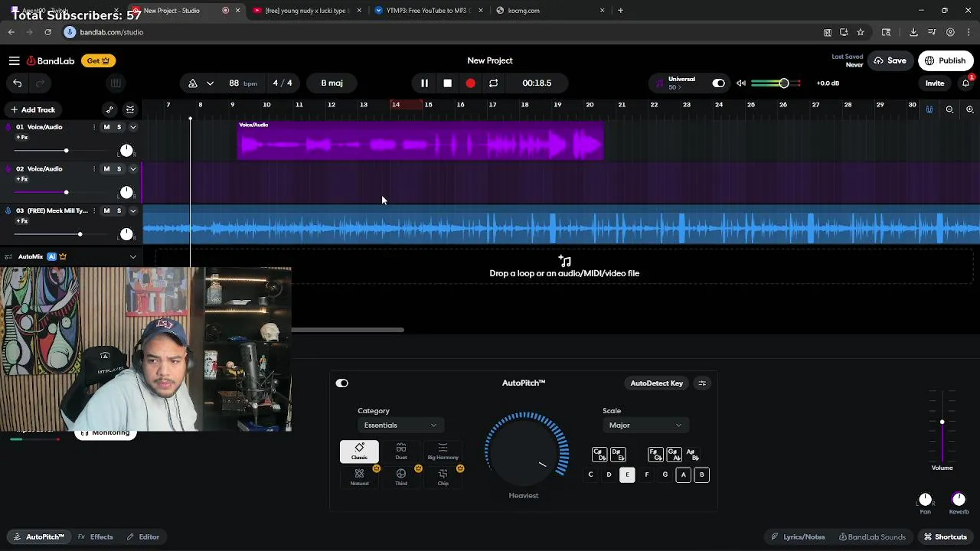Toggle the Universal mastering switch
This screenshot has height=551, width=980.
click(718, 83)
